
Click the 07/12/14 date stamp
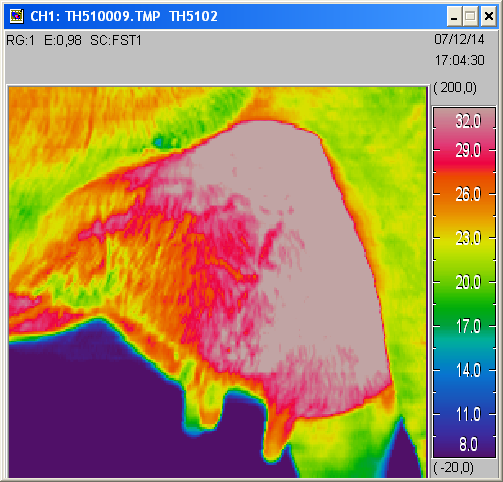(x=459, y=40)
